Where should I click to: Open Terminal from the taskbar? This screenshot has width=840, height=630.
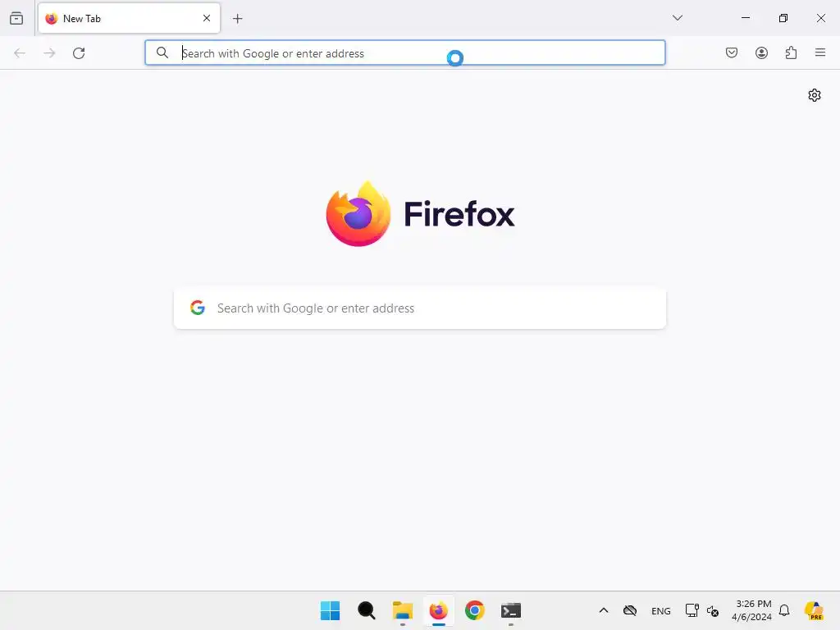click(511, 610)
